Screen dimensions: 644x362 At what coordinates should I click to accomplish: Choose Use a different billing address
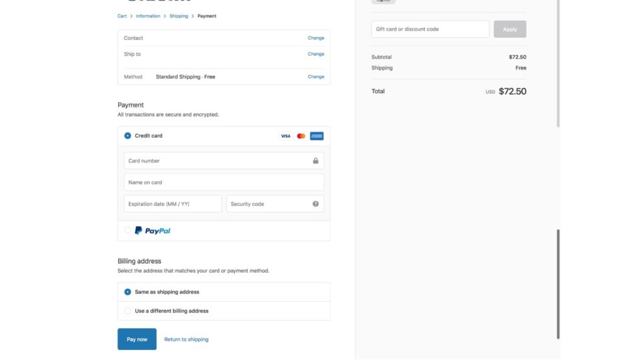128,311
